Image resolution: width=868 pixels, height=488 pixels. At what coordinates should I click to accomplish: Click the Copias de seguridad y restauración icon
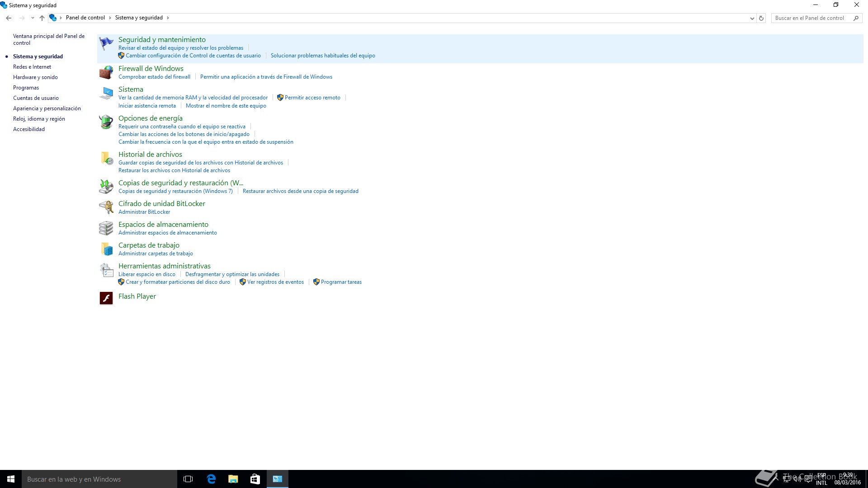[x=106, y=187]
